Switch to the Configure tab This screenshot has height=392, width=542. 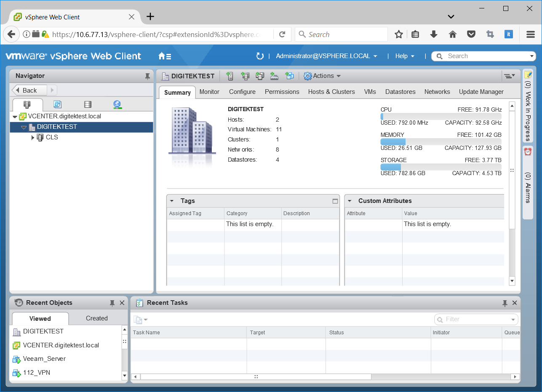[x=242, y=92]
